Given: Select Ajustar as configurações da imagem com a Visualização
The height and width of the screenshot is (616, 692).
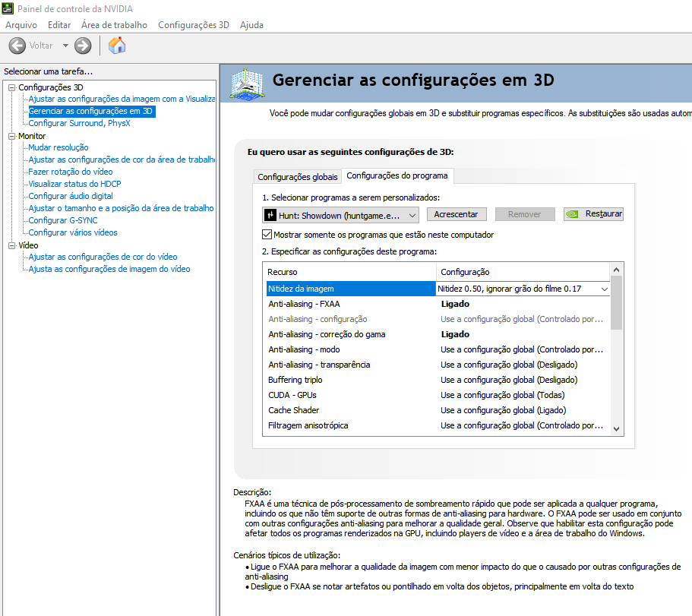Looking at the screenshot, I should pyautogui.click(x=122, y=99).
